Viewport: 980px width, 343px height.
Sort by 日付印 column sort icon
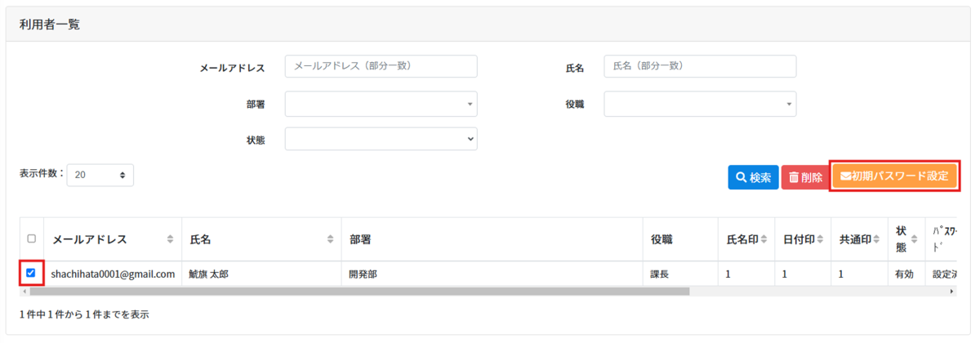821,239
